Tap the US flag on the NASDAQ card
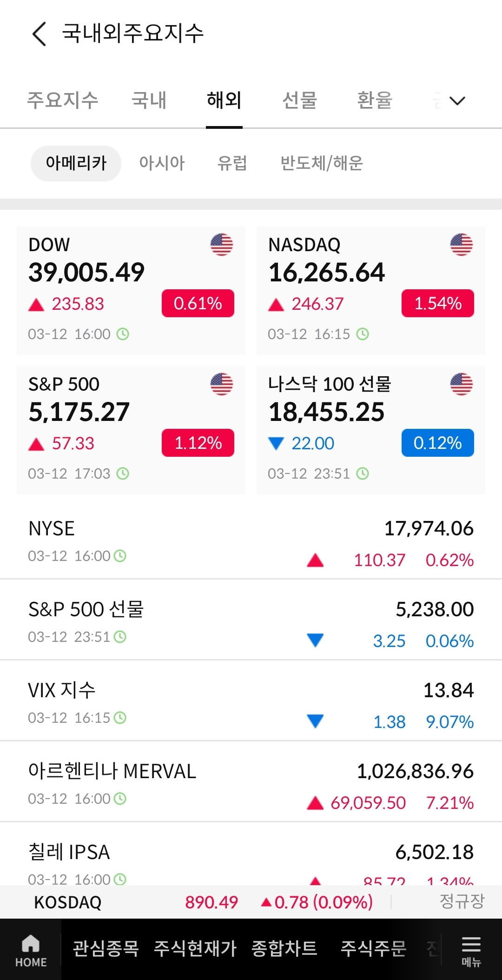 pos(462,245)
